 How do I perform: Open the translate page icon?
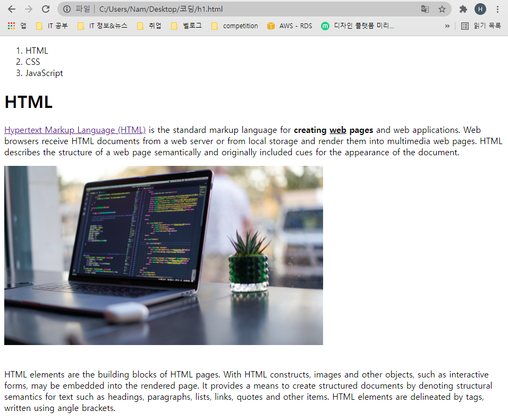coord(425,9)
